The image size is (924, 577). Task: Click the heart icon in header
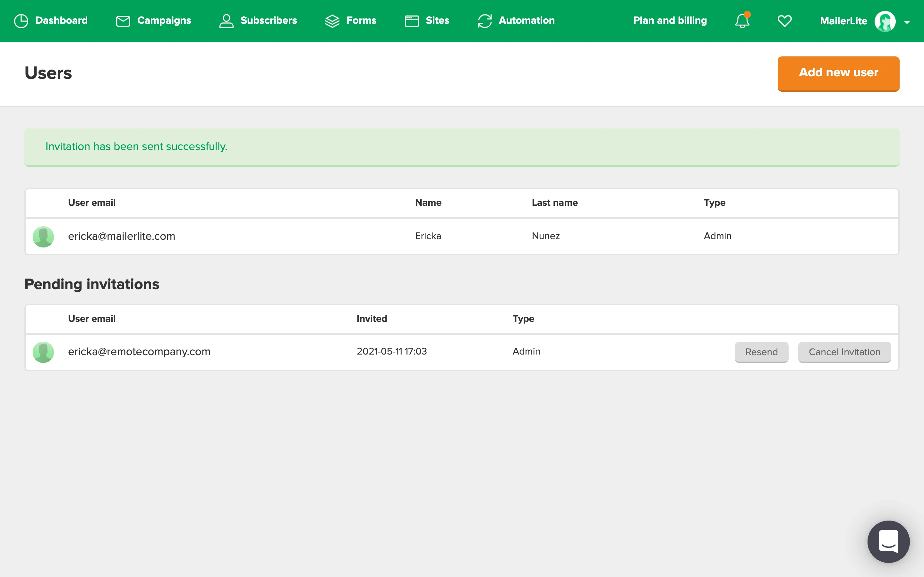(784, 21)
